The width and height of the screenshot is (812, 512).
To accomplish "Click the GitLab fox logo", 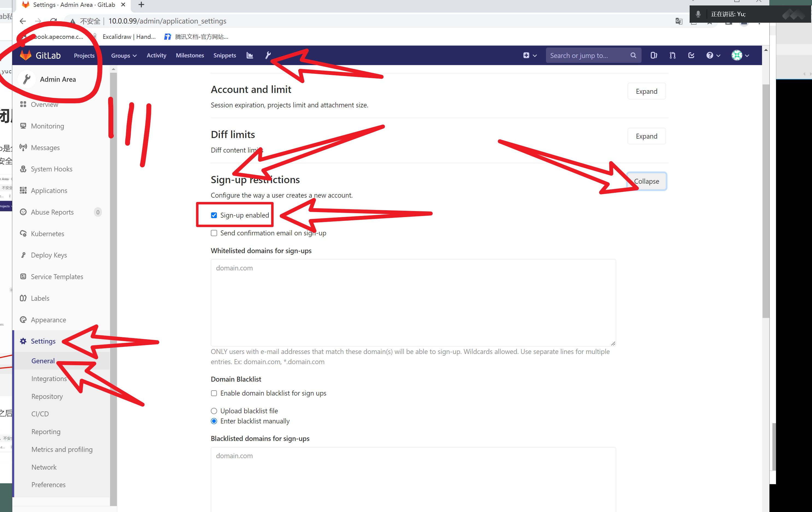I will [x=26, y=55].
